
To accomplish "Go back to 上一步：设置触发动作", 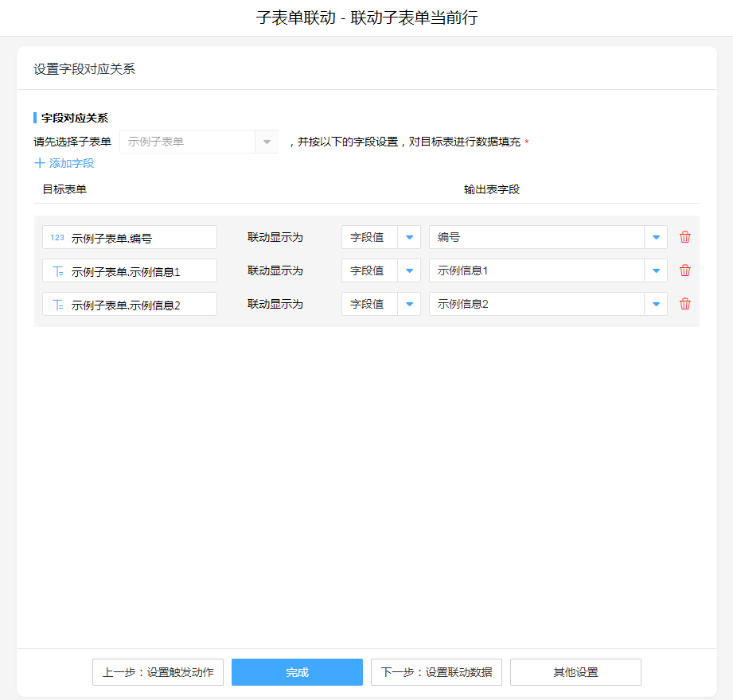I will [x=158, y=672].
